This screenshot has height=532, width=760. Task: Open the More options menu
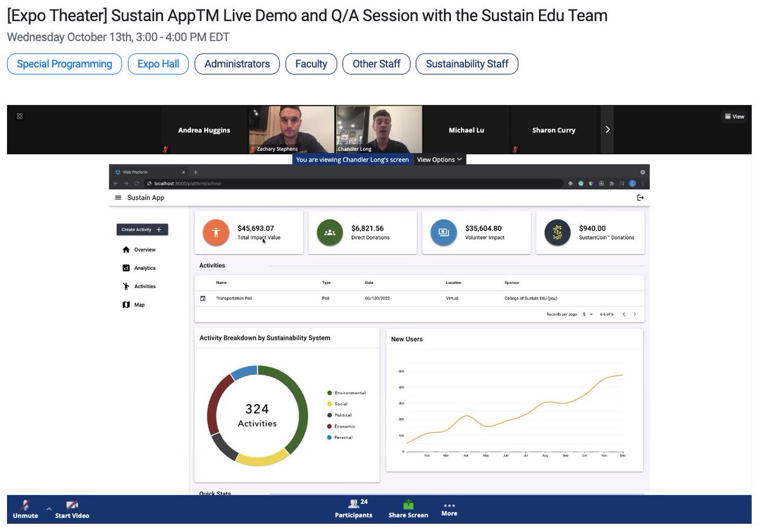pos(449,509)
